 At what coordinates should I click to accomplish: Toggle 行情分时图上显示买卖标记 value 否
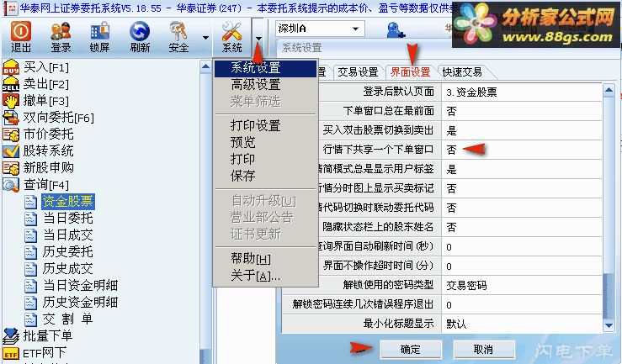point(522,188)
